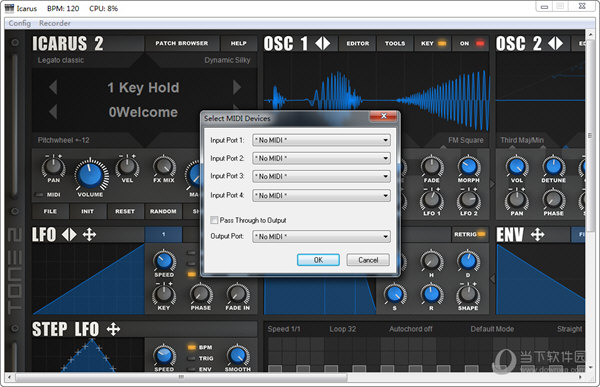Click the horizontal scrollbar at window bottom
600x387 pixels.
pyautogui.click(x=181, y=377)
